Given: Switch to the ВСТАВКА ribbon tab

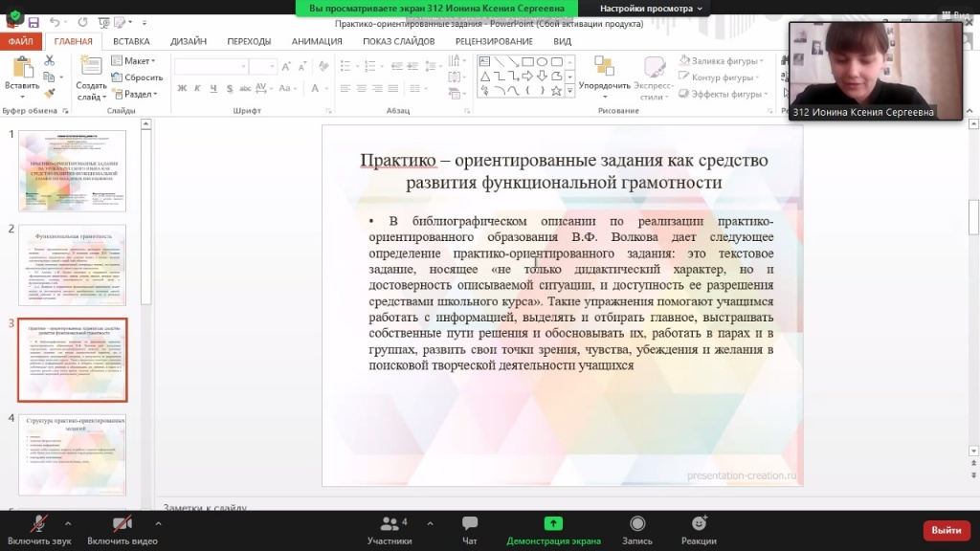Looking at the screenshot, I should tap(131, 41).
